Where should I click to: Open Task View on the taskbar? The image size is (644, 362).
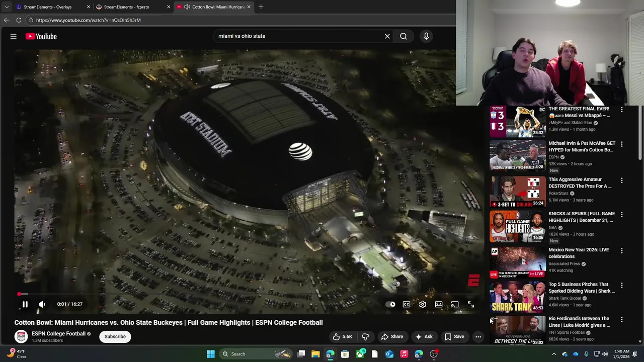301,354
